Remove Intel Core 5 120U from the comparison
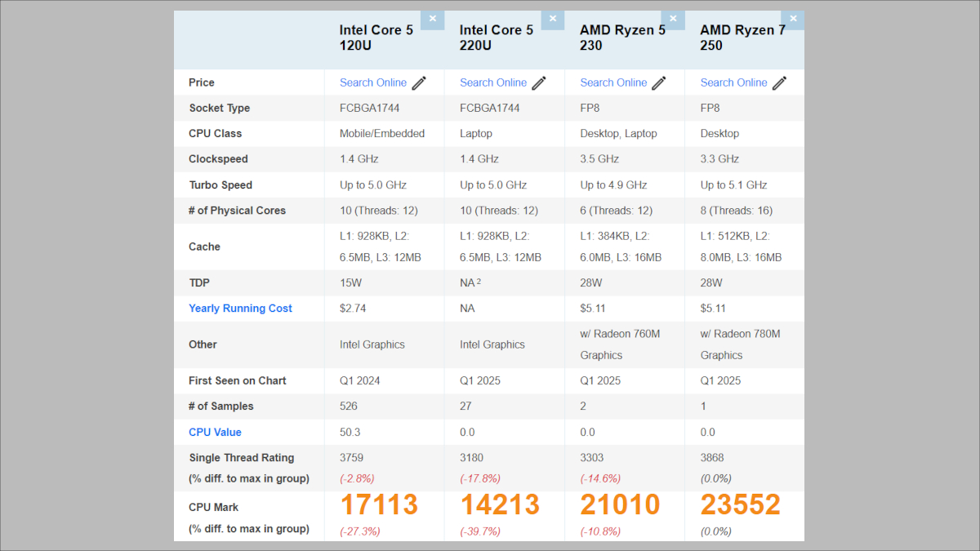This screenshot has height=551, width=980. tap(432, 19)
